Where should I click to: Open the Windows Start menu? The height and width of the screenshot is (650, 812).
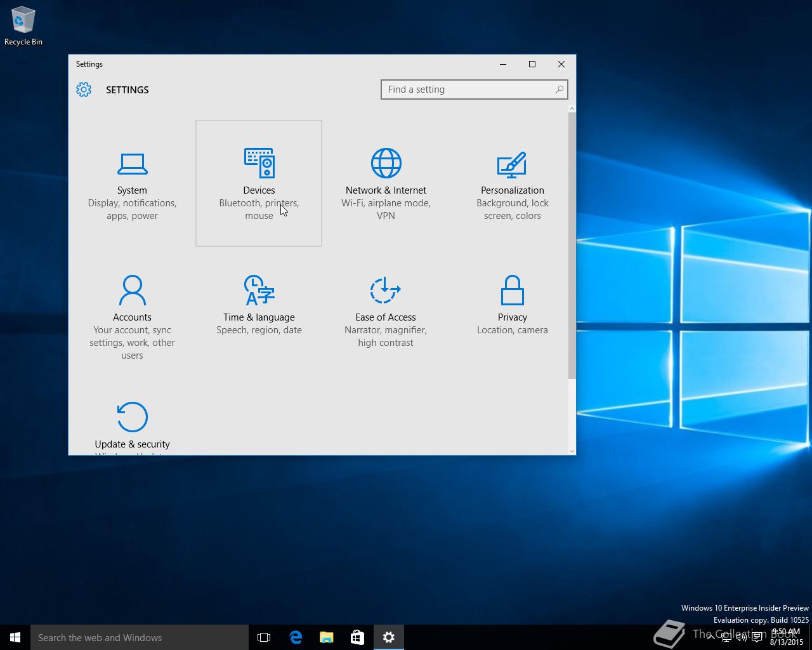15,637
